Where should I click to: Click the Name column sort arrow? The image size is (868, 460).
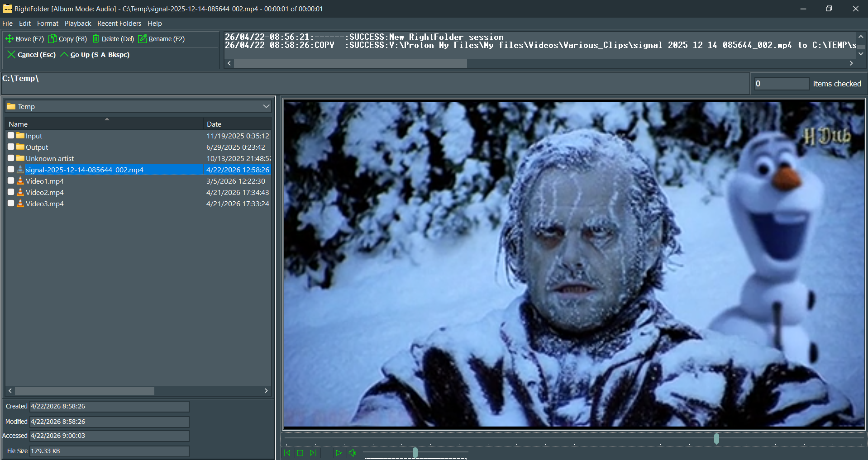point(107,119)
